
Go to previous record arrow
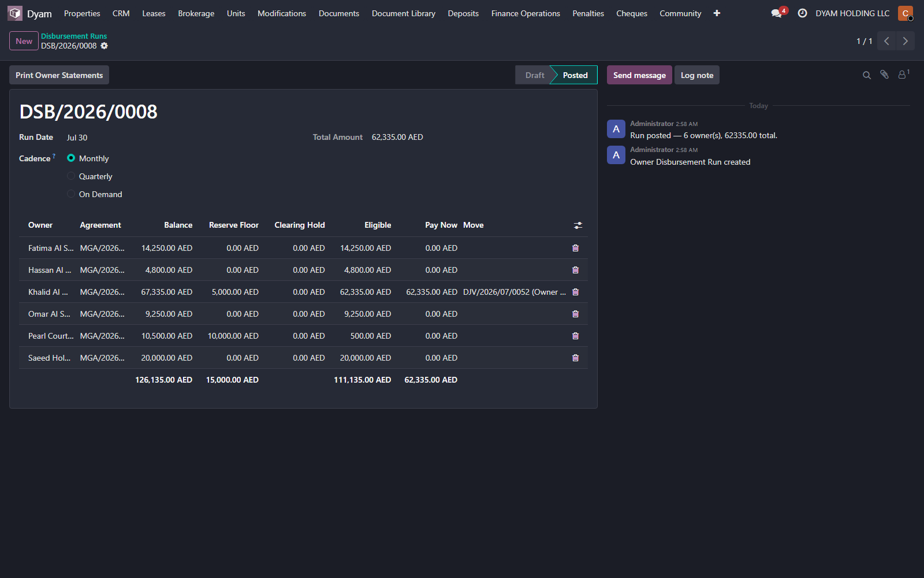click(886, 41)
